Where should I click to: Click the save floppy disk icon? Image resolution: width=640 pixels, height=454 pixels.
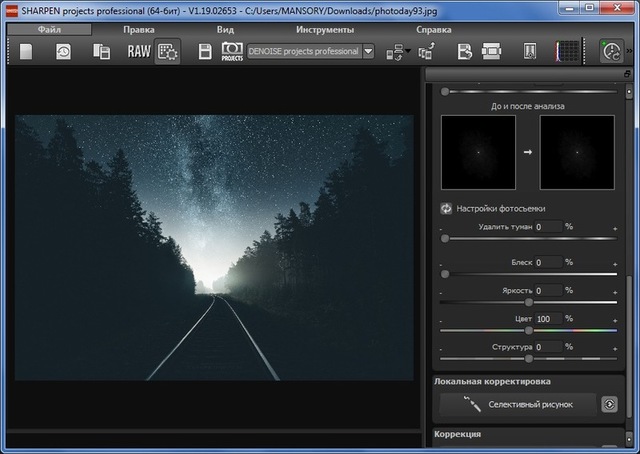(204, 51)
